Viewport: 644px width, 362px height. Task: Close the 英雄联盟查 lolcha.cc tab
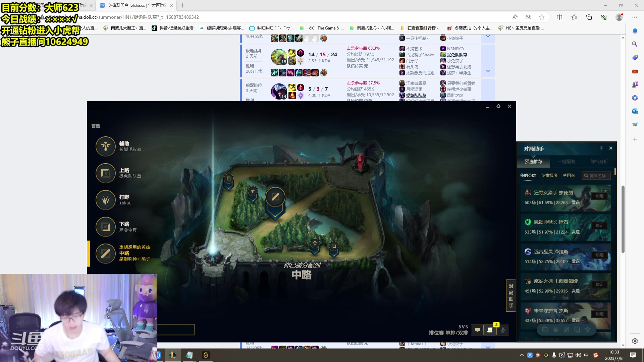point(171,5)
